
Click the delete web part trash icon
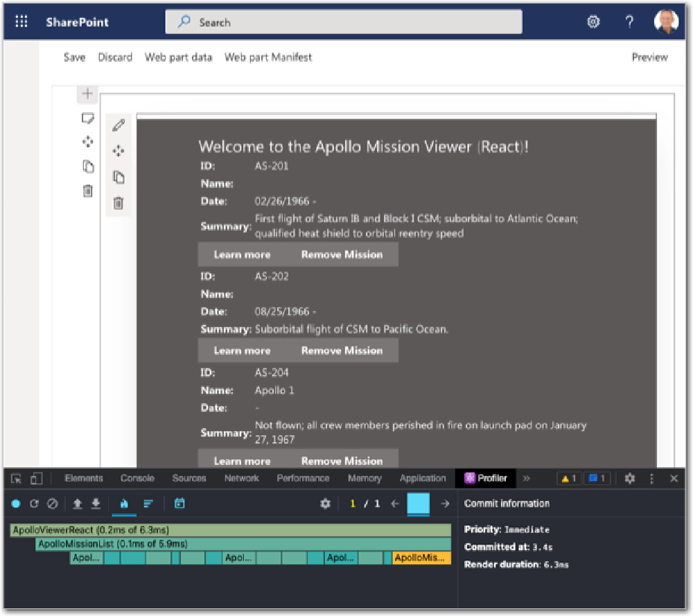coord(118,203)
